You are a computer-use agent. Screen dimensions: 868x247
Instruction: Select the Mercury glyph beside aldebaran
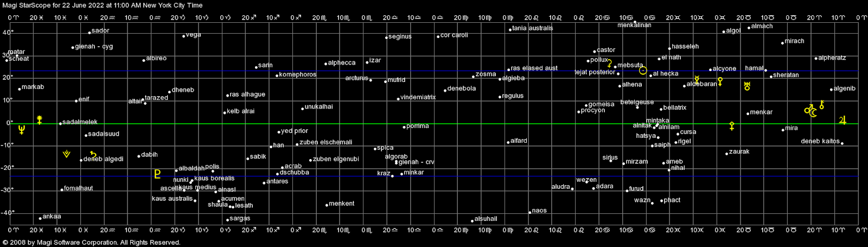pos(697,80)
